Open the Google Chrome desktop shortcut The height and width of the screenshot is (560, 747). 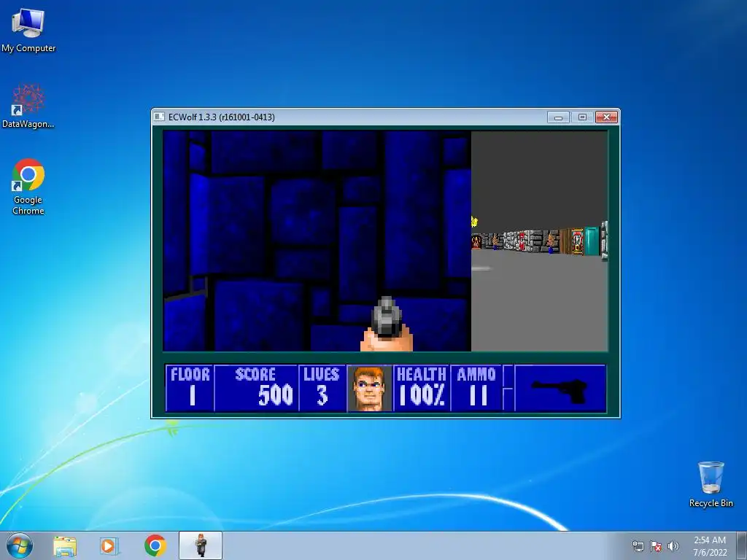[28, 187]
